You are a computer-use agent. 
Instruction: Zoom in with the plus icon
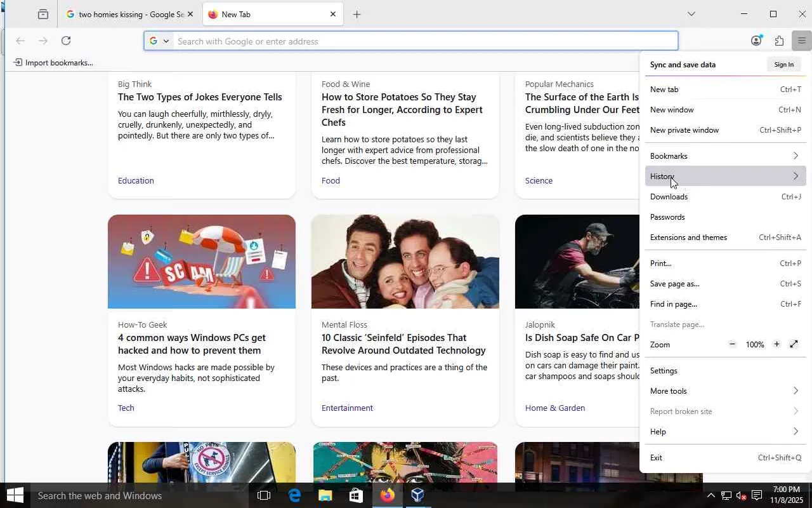pos(776,344)
